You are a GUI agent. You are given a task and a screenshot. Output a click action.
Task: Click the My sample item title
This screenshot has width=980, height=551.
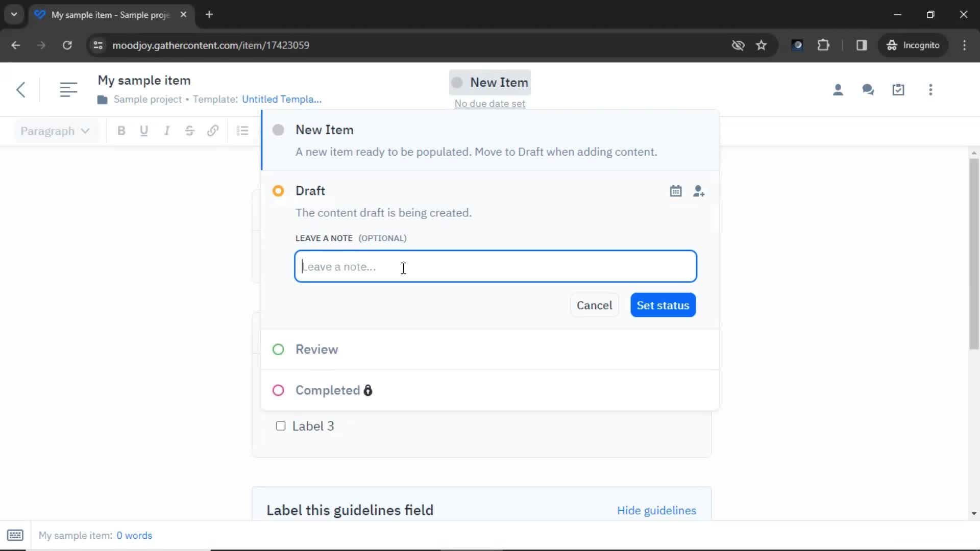coord(144,80)
